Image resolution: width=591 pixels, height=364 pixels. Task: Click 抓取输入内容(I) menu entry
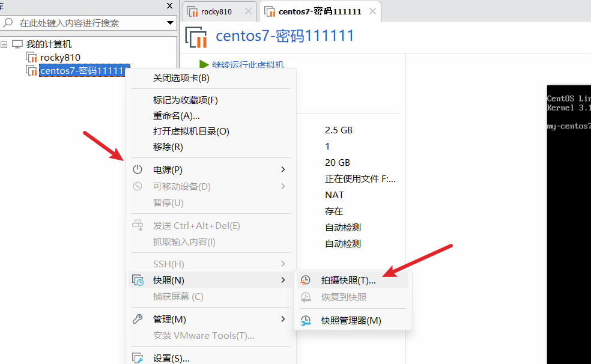click(211, 242)
